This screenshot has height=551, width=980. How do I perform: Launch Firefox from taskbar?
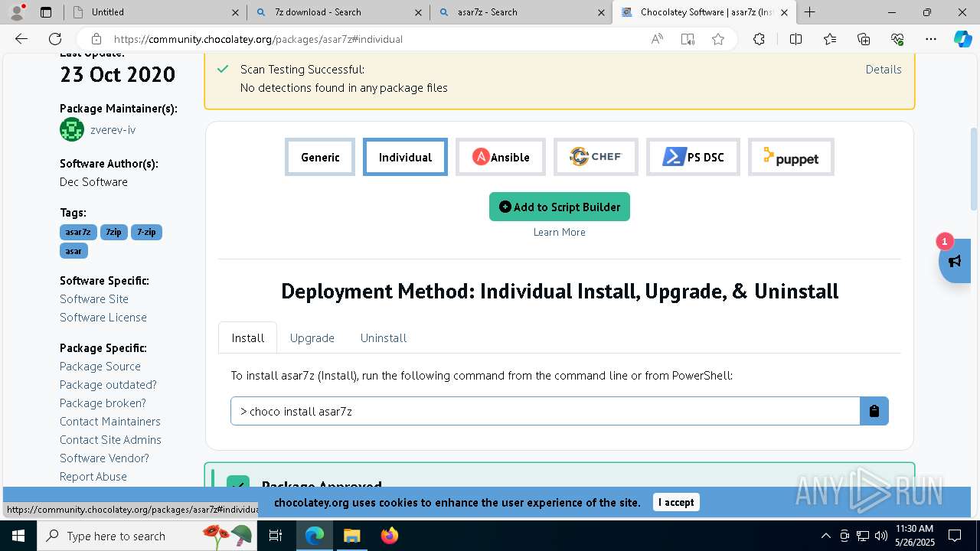pos(390,536)
